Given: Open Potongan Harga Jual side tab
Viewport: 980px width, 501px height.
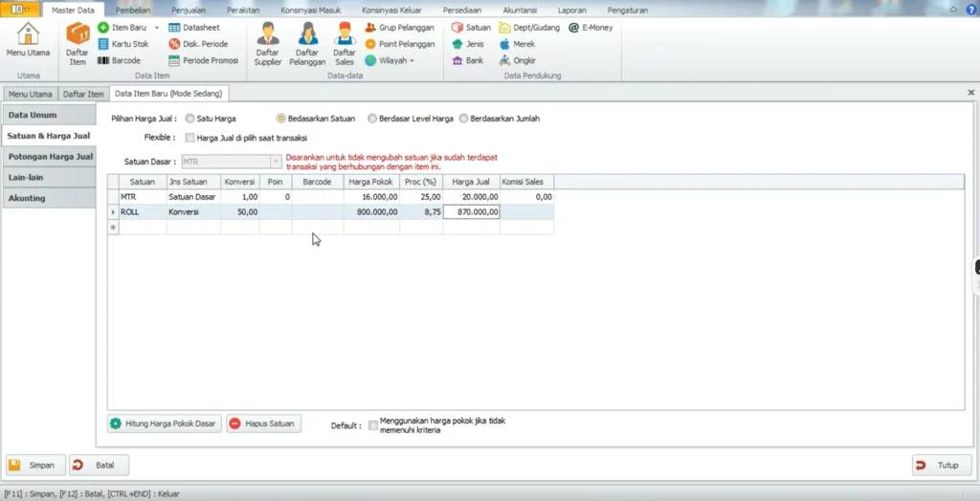Looking at the screenshot, I should 49,157.
